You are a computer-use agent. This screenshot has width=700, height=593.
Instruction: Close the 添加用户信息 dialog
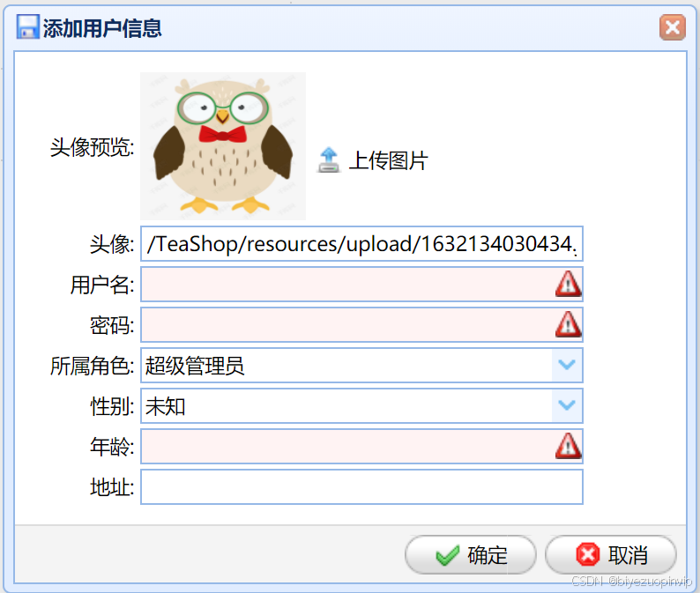[673, 27]
